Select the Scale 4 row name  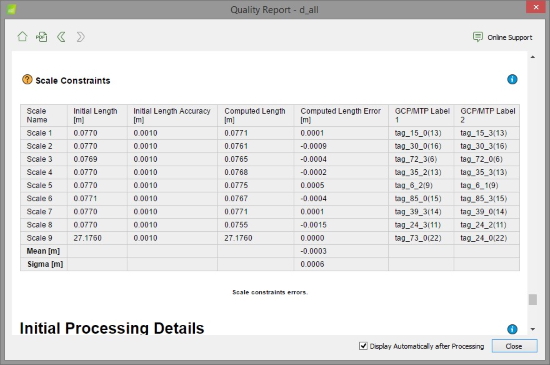tap(39, 172)
